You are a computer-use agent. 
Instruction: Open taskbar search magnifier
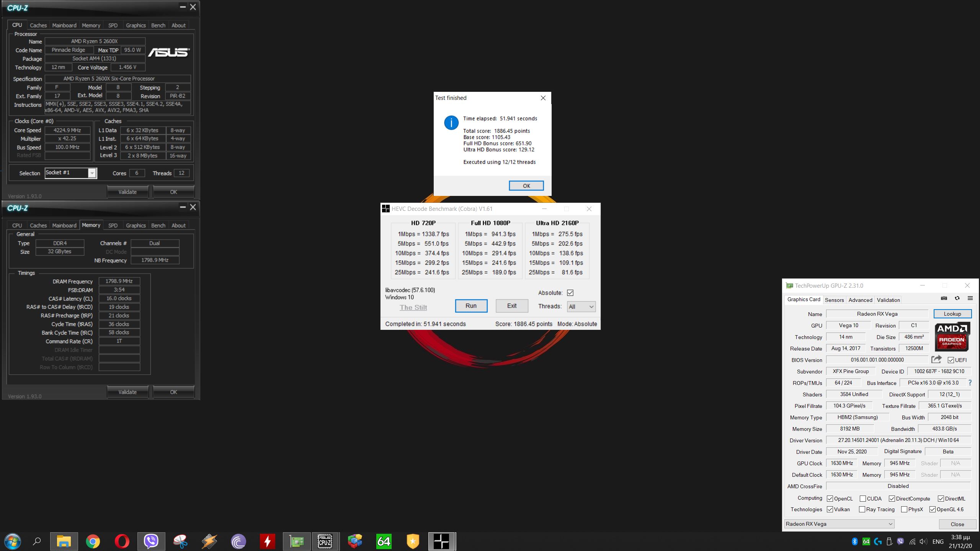point(37,541)
